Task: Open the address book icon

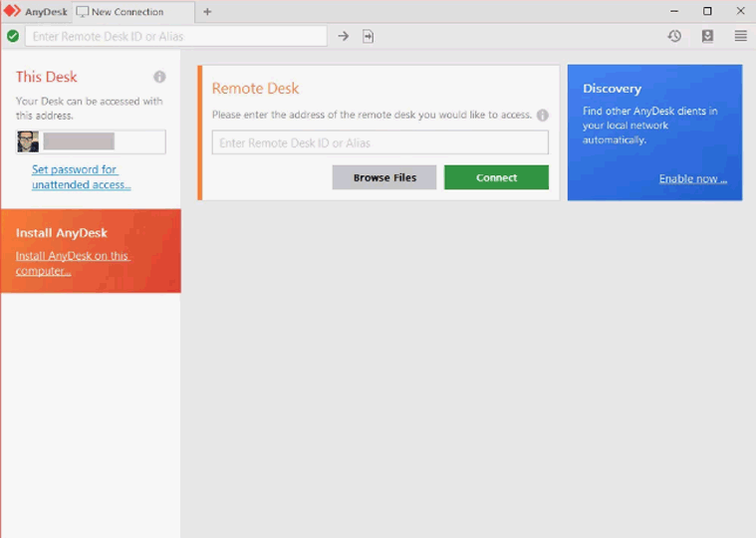Action: point(707,36)
